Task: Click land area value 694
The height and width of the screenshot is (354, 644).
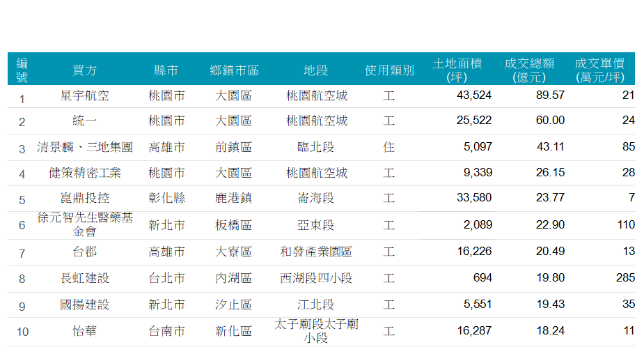Action: point(482,278)
